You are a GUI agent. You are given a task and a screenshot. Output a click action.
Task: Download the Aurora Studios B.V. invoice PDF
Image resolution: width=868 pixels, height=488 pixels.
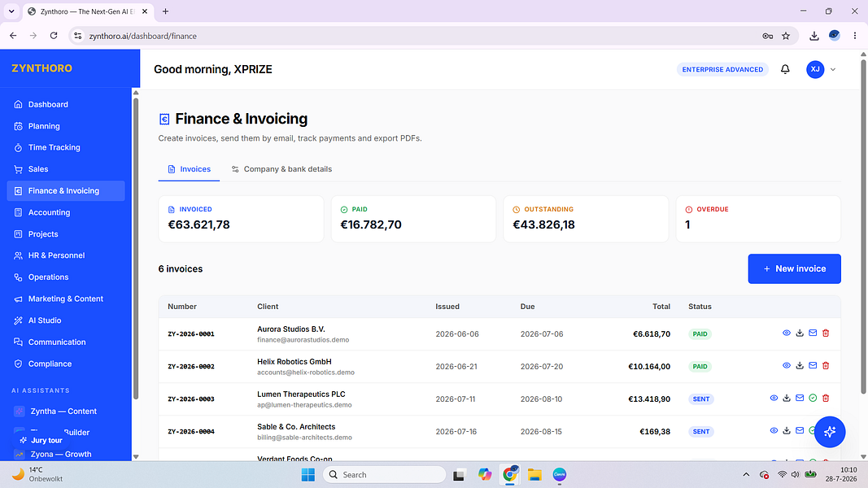click(x=800, y=333)
